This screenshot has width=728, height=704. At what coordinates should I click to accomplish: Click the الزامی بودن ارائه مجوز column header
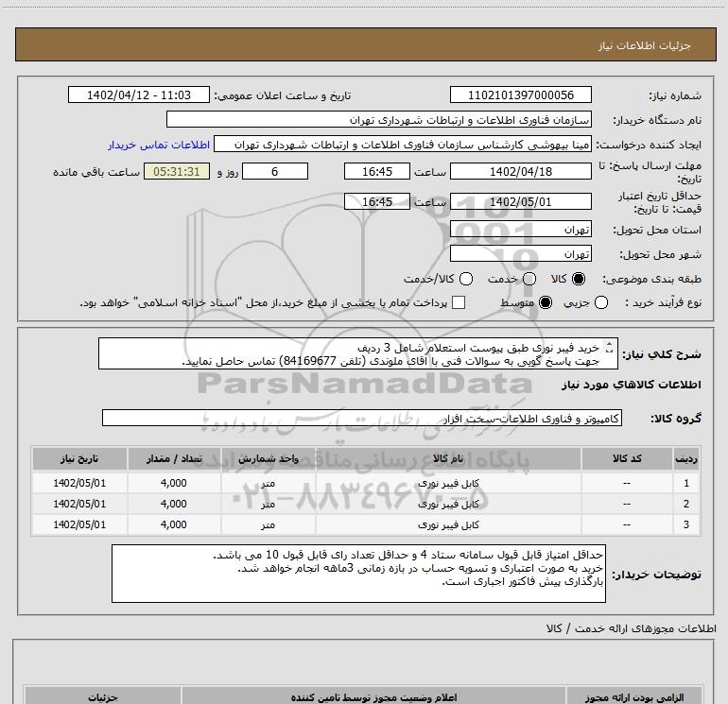[x=633, y=697]
